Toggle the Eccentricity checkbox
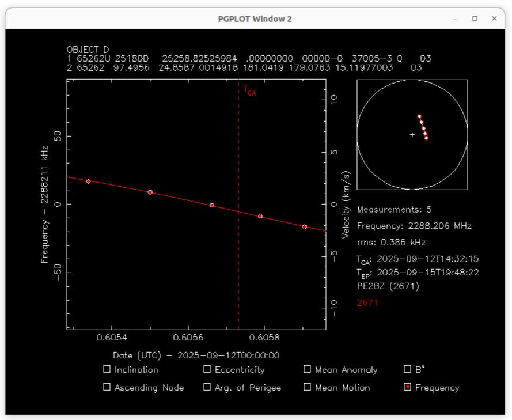 [x=207, y=369]
